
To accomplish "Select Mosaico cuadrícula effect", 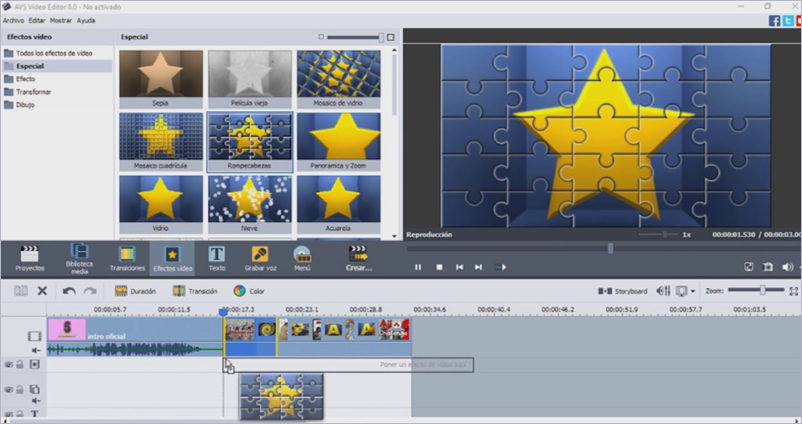I will click(161, 142).
